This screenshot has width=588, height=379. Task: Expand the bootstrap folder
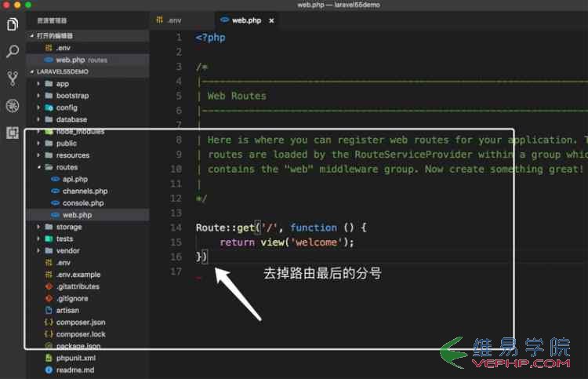point(38,96)
